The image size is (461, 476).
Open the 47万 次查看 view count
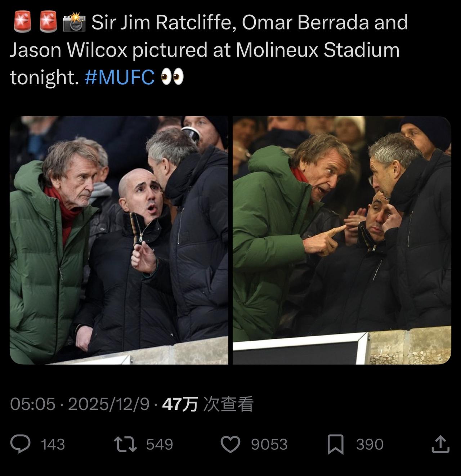tap(208, 404)
